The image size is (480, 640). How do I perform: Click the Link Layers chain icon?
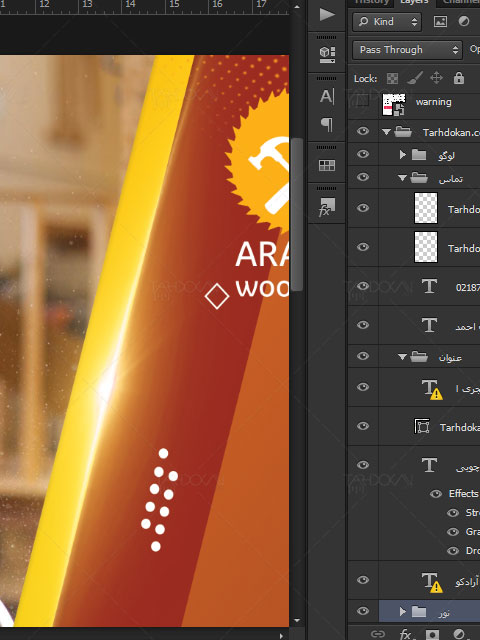coord(378,634)
